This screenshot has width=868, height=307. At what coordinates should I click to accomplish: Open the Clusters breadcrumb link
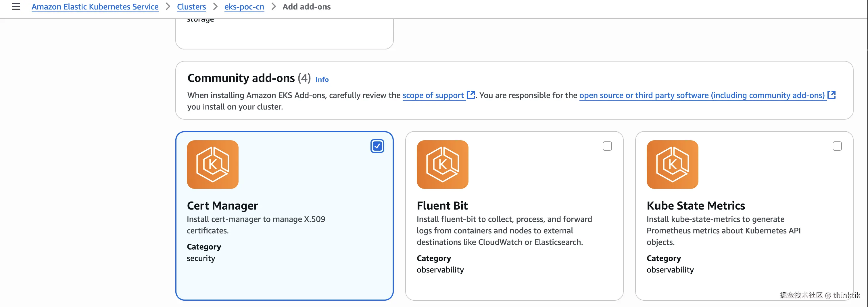click(191, 7)
